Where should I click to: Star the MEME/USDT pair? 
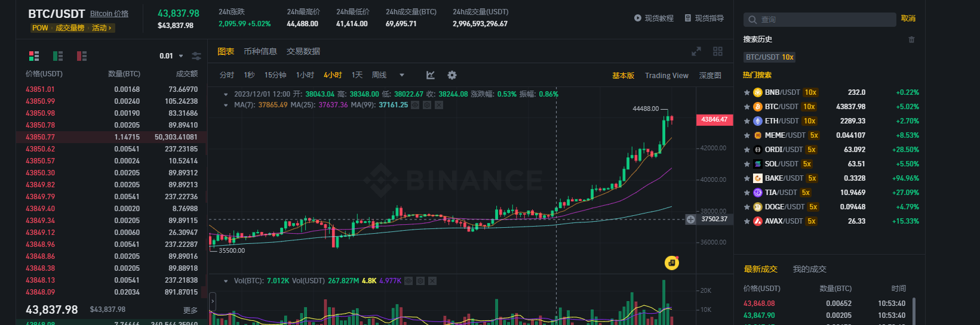click(746, 135)
